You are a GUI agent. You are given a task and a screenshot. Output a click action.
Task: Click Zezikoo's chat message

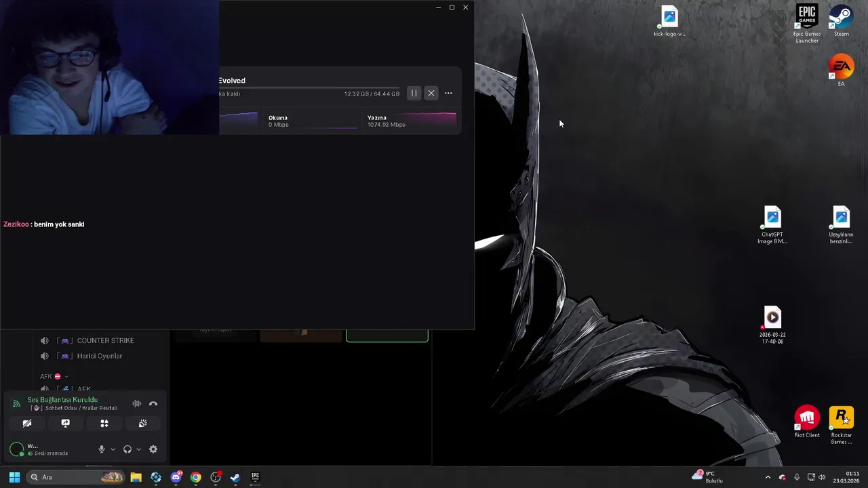tap(44, 224)
